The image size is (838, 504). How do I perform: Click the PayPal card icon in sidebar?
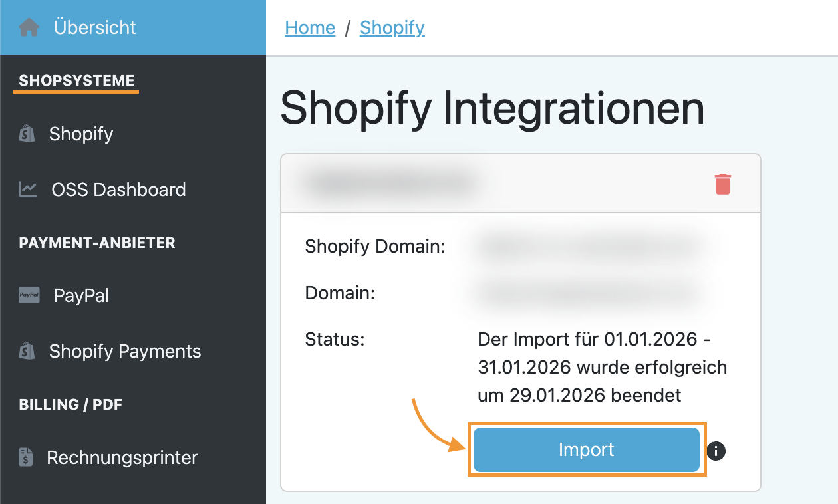pos(29,295)
